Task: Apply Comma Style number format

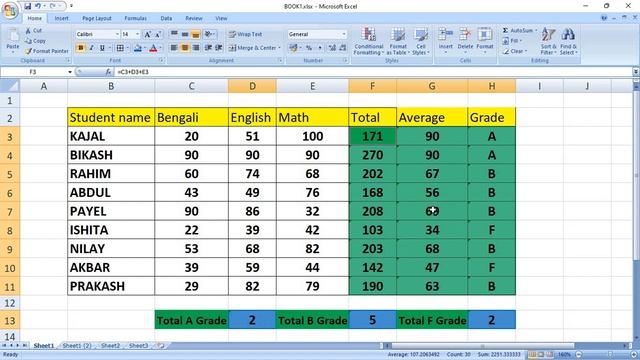Action: coord(320,48)
